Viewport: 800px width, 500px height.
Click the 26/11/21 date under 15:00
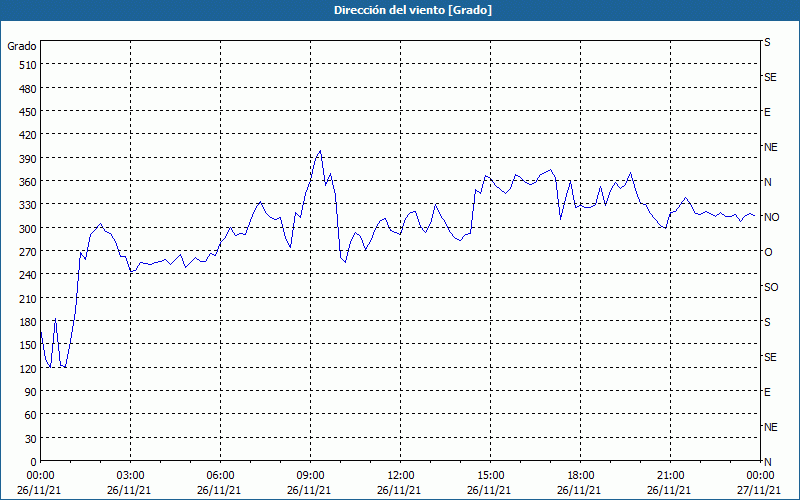[489, 490]
